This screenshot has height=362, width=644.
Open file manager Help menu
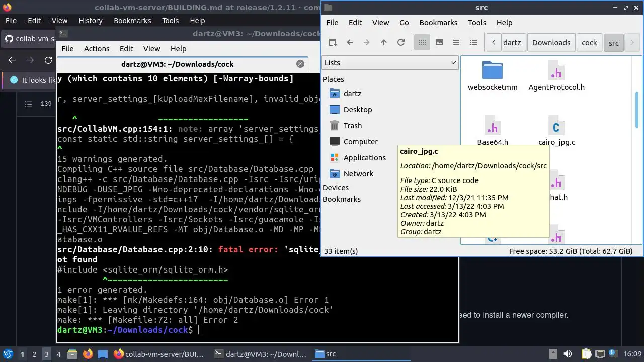pyautogui.click(x=504, y=22)
